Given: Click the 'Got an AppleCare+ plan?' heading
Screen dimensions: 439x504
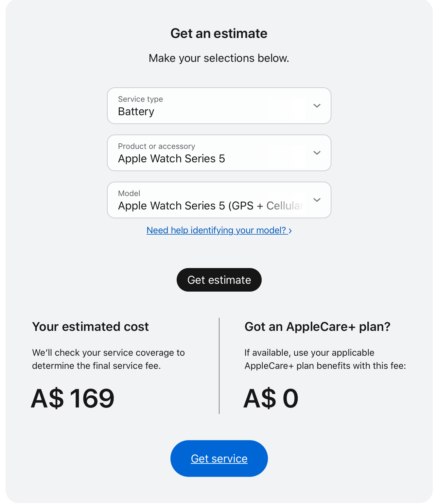Looking at the screenshot, I should point(317,327).
